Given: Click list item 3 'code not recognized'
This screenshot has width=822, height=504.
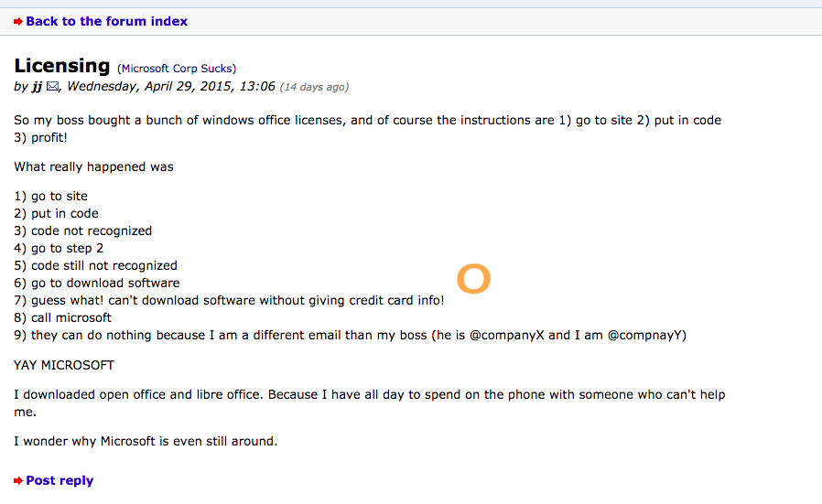Looking at the screenshot, I should click(82, 231).
